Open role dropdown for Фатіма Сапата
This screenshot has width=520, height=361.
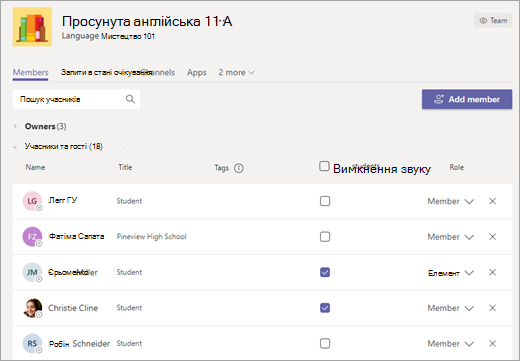(x=451, y=237)
